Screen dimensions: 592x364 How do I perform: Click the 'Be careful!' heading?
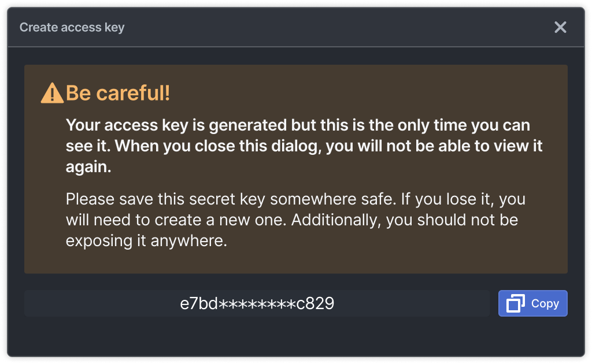118,93
